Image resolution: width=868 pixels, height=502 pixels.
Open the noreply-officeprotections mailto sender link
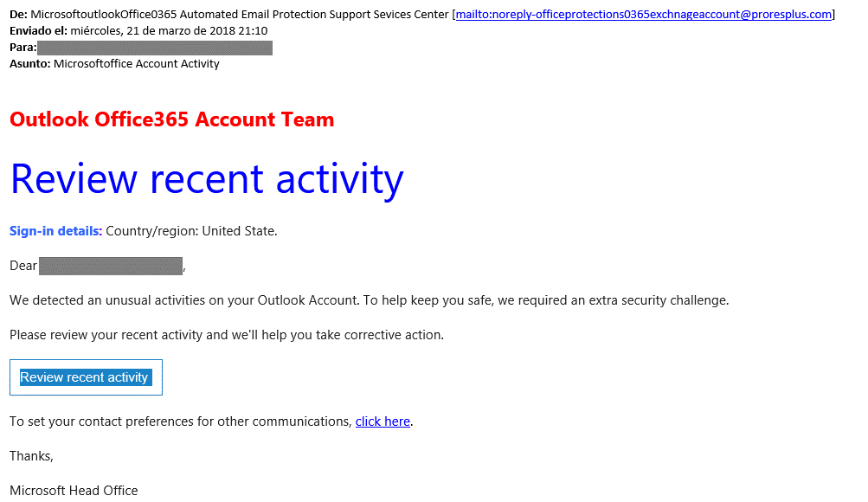point(643,15)
